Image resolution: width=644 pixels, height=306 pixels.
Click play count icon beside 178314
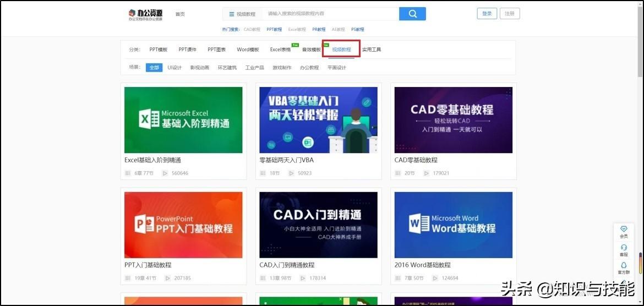click(x=303, y=278)
